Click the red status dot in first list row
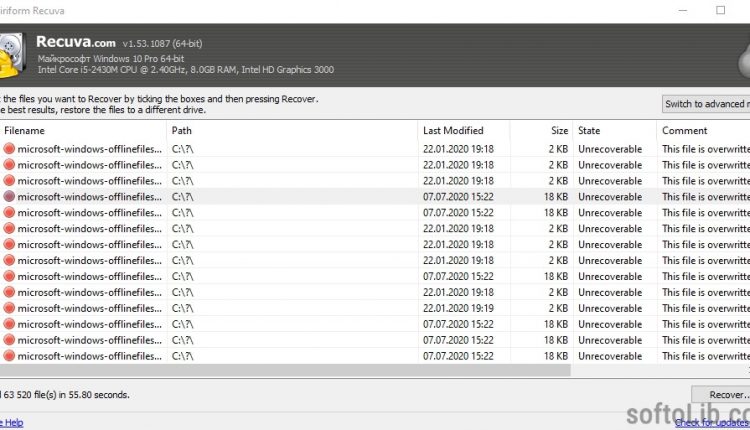Image resolution: width=750 pixels, height=430 pixels. point(9,149)
